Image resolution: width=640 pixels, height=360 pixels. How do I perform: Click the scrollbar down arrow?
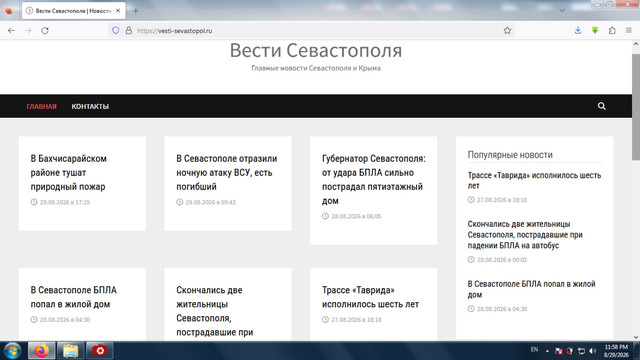(x=636, y=337)
